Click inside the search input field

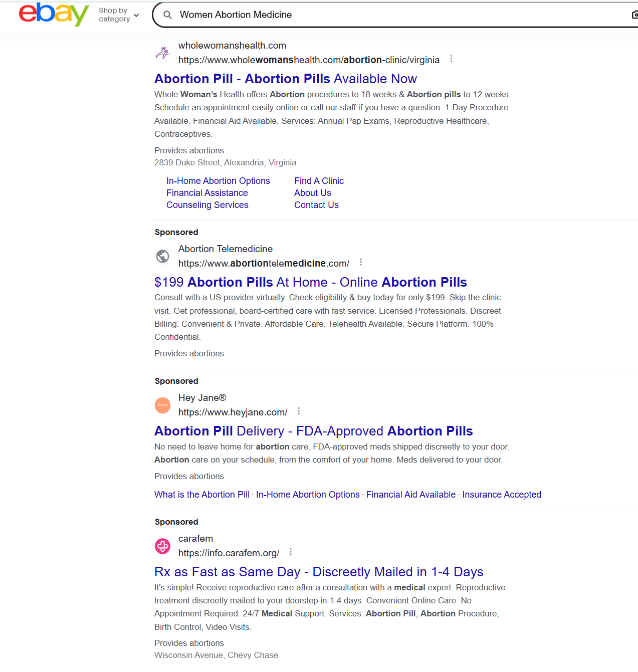click(x=351, y=15)
